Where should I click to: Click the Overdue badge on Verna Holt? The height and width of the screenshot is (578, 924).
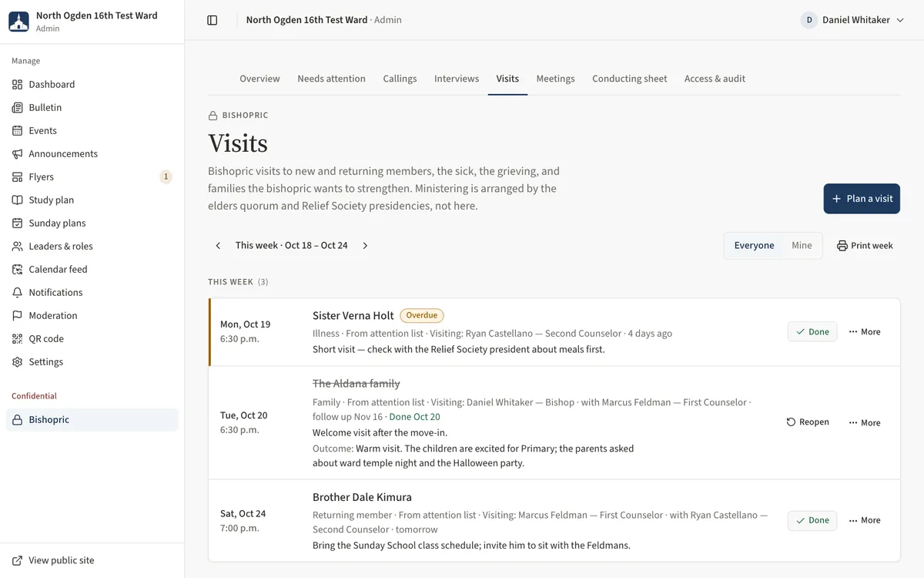tap(422, 315)
